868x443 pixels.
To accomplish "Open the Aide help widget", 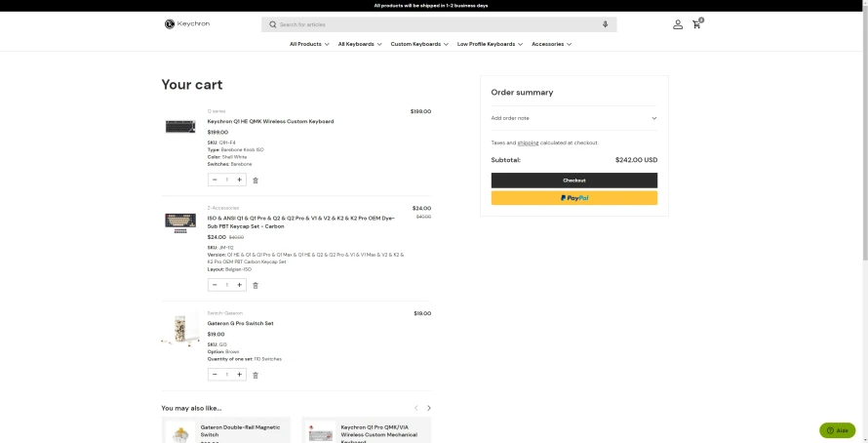I will pos(837,430).
